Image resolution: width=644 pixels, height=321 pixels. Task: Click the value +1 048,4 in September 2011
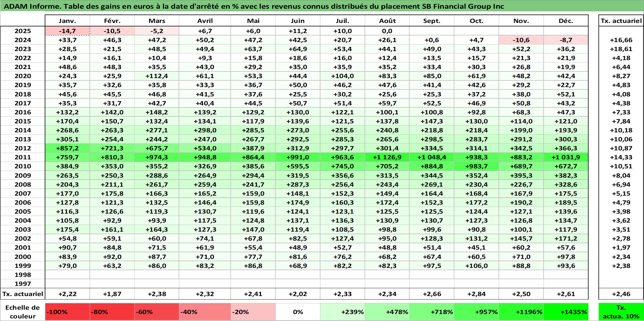tap(432, 157)
